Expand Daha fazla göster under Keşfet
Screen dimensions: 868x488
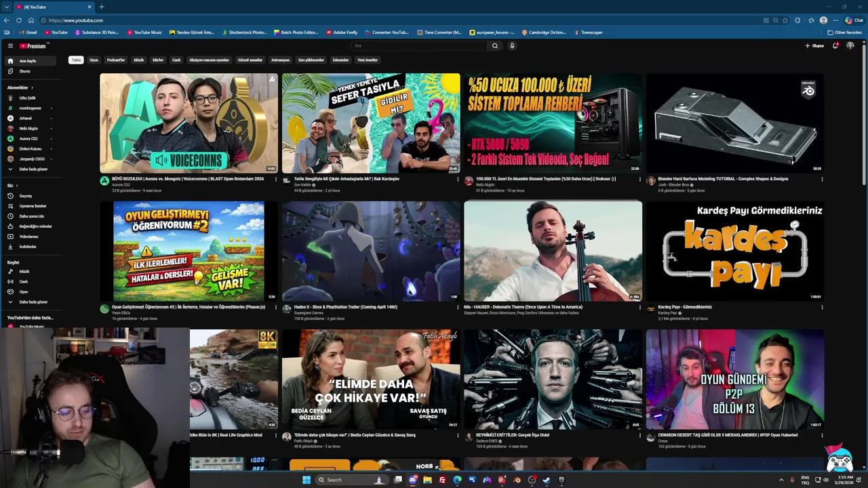pyautogui.click(x=32, y=302)
